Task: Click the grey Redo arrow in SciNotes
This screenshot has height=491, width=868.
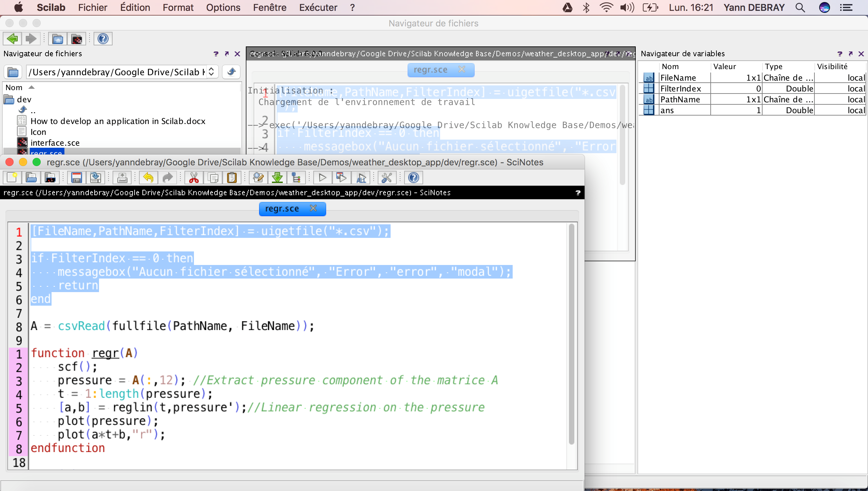Action: tap(167, 178)
